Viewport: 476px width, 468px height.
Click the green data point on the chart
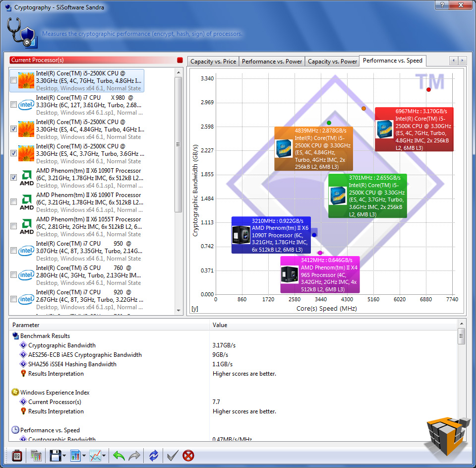tap(329, 123)
